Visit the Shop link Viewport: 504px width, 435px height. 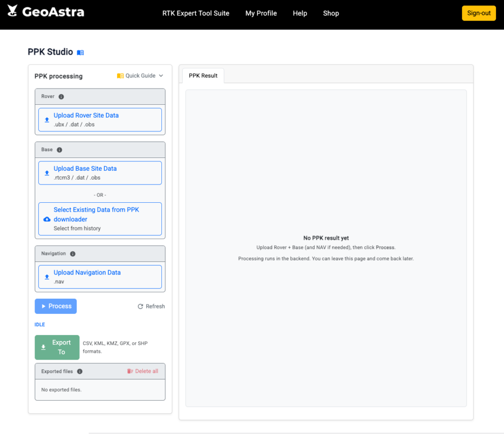click(x=331, y=13)
